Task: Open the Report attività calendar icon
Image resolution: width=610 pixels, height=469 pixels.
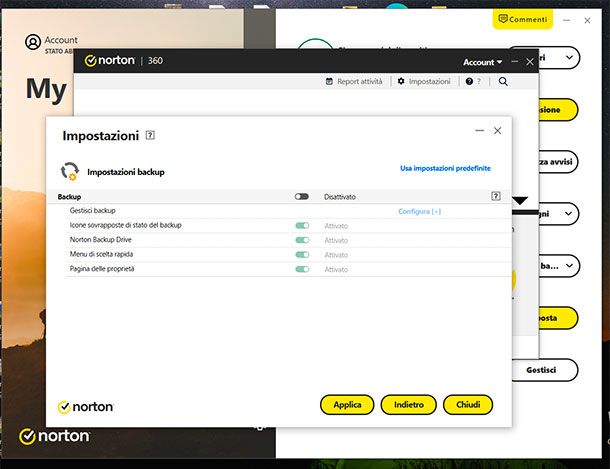Action: click(x=329, y=81)
